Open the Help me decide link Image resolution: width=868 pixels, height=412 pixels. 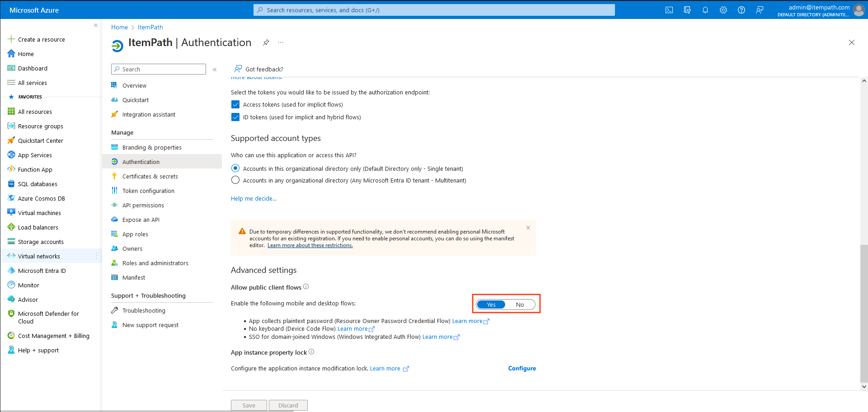tap(253, 198)
